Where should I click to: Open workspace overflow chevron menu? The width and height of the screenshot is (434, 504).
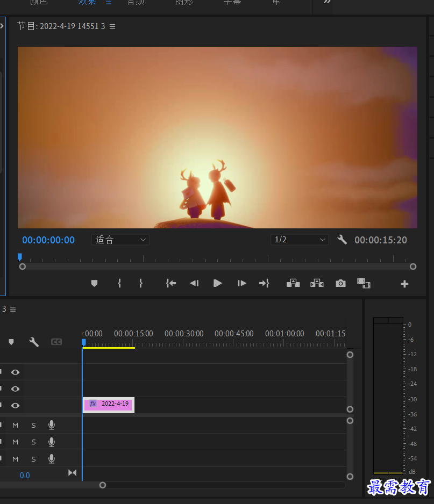coord(327,2)
